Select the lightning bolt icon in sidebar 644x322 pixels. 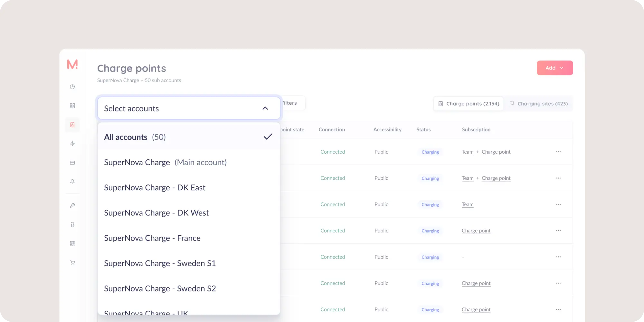tap(72, 144)
